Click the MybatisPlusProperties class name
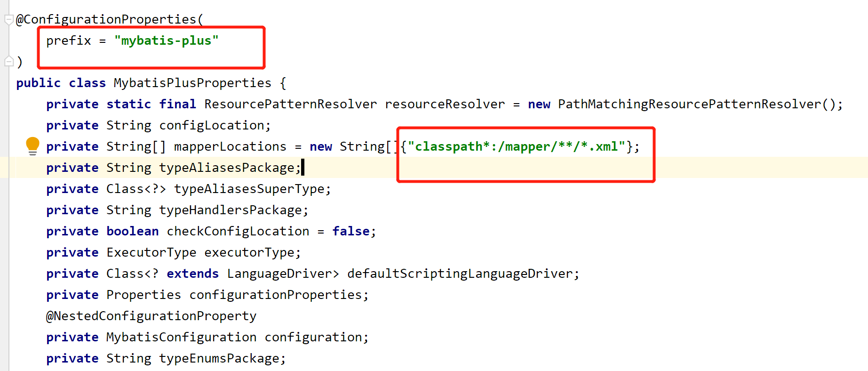868x371 pixels. [x=192, y=83]
